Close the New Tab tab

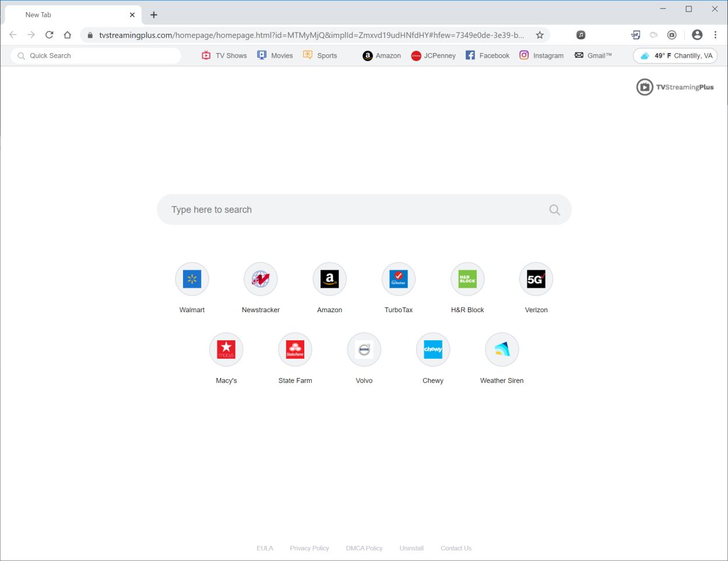point(132,15)
